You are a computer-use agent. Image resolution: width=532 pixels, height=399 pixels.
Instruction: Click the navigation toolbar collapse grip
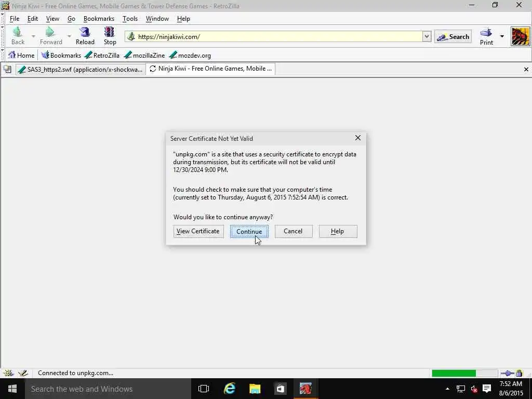pos(3,36)
